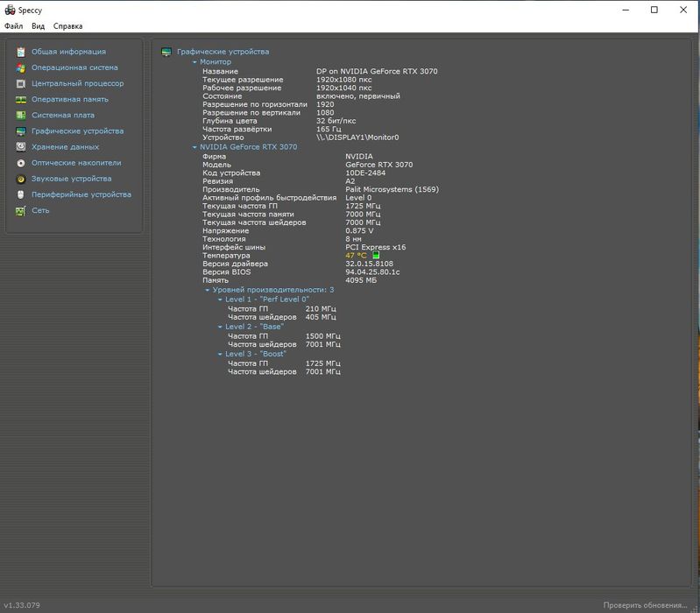Collapse Level 3 - "Boost" node
The width and height of the screenshot is (700, 613).
pos(220,354)
